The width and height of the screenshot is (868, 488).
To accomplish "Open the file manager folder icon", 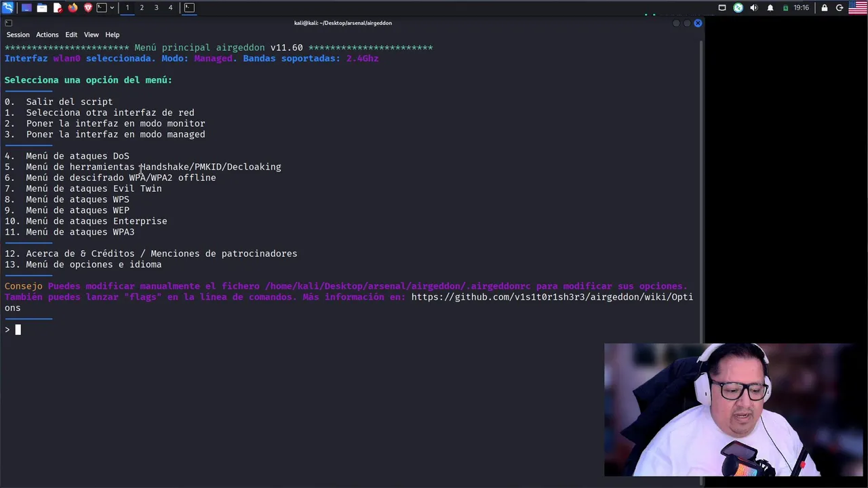I will pyautogui.click(x=42, y=7).
